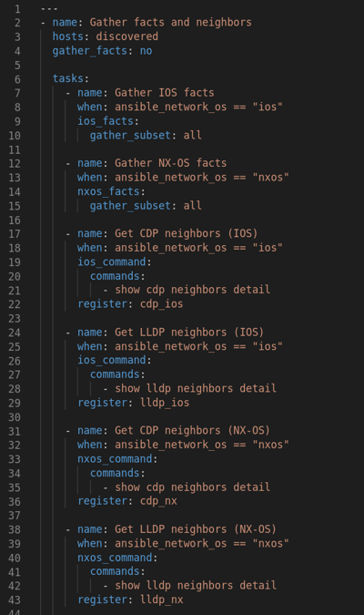Image resolution: width=364 pixels, height=615 pixels.
Task: Click 'Get LLDP neighbors (IOS)' text
Action: 189,333
